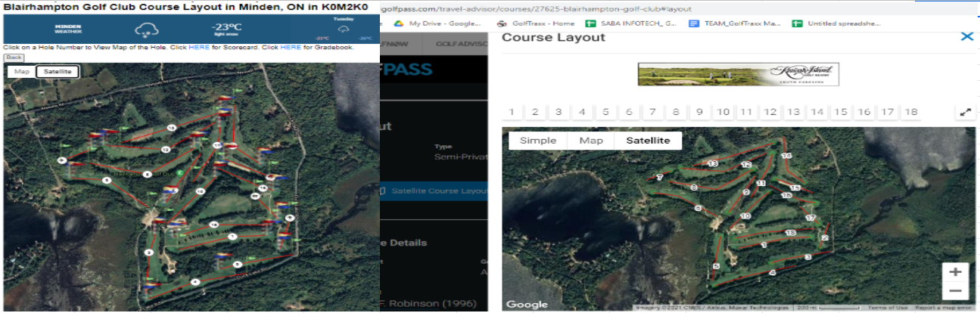
Task: Select hole 7 in hole number row
Action: pyautogui.click(x=652, y=112)
